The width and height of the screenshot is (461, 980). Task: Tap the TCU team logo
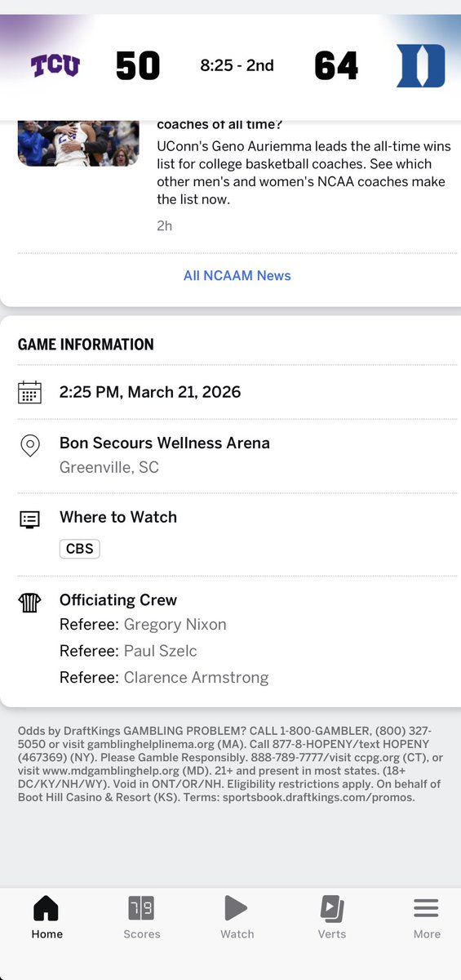coord(55,65)
